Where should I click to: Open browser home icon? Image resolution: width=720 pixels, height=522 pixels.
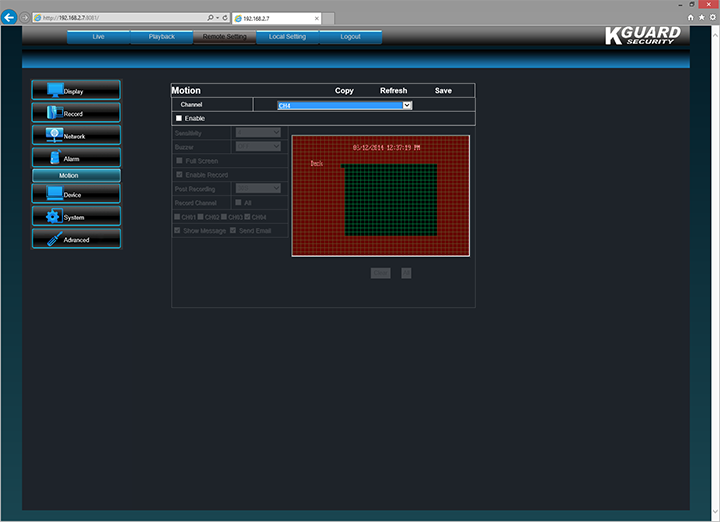(x=690, y=17)
